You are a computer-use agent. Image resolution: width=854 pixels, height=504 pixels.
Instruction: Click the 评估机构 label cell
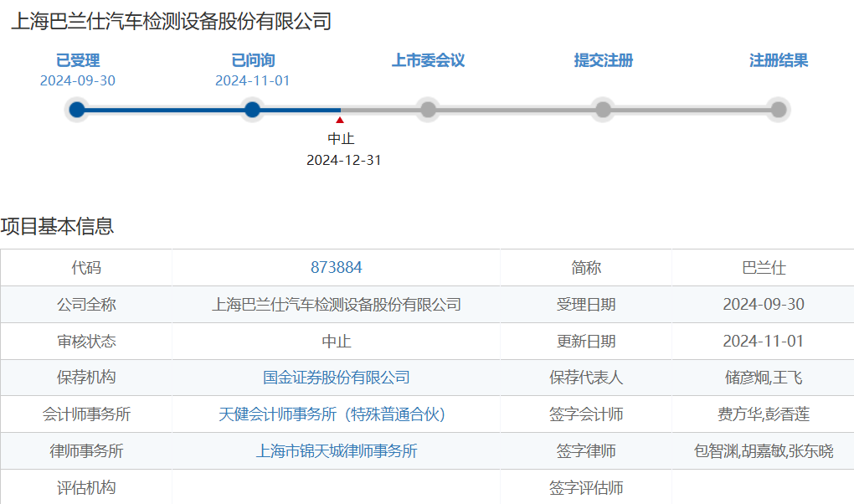coord(86,487)
